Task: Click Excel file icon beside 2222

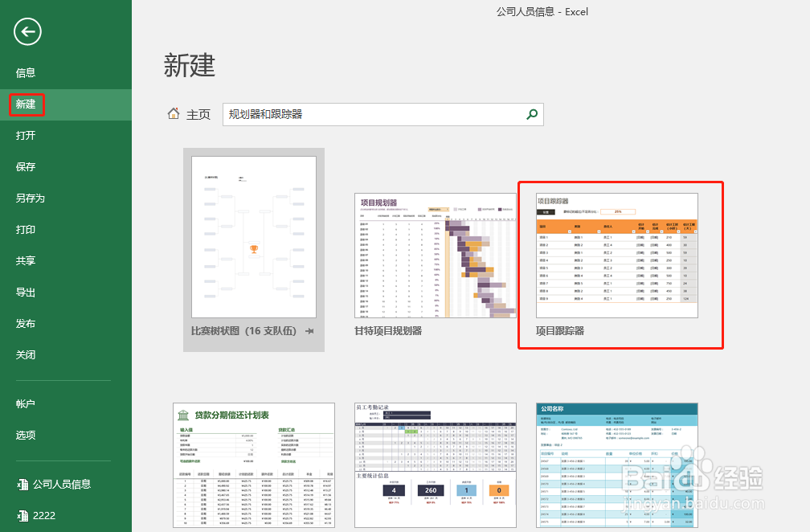Action: click(22, 515)
